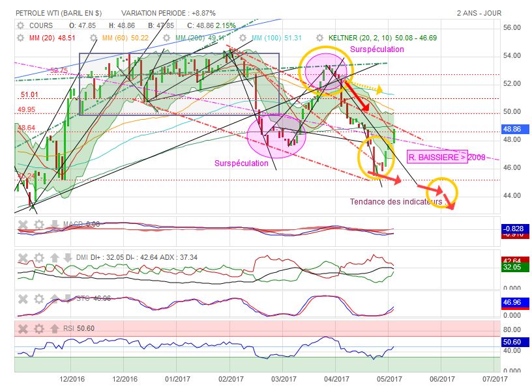This screenshot has width=532, height=392.
Task: Open STO panel settings gear
Action: coord(39,299)
